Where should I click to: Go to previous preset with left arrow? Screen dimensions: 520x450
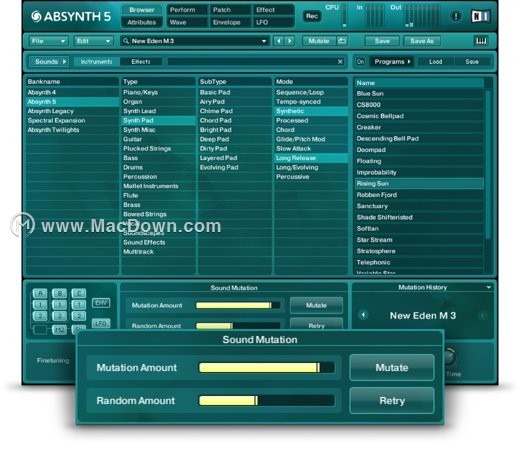pos(279,41)
